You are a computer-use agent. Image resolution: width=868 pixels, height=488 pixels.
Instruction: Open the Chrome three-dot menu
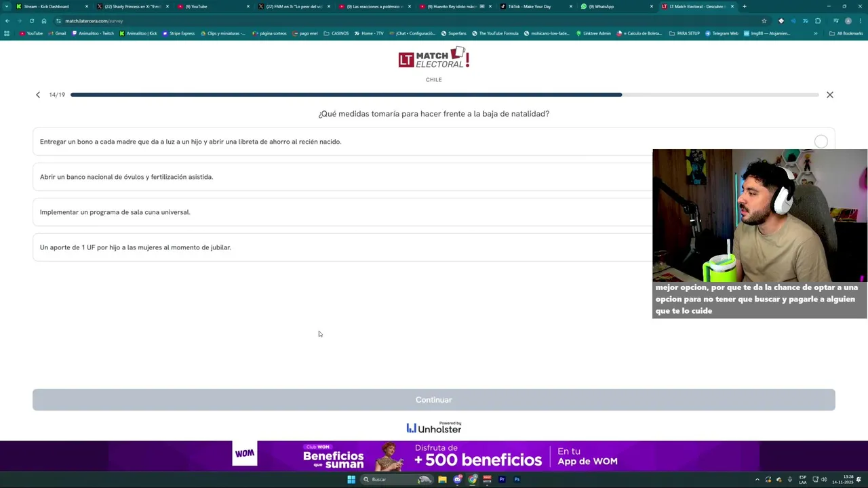861,21
